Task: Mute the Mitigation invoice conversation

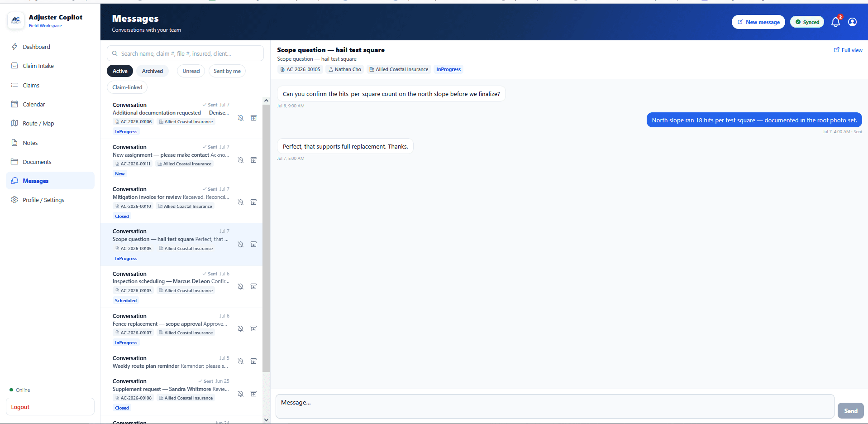Action: (241, 202)
